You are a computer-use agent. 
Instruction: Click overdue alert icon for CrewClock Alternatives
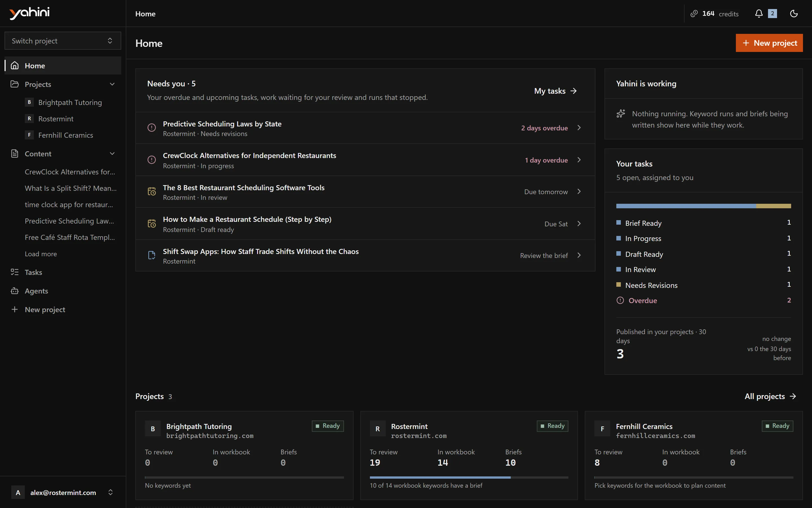152,159
